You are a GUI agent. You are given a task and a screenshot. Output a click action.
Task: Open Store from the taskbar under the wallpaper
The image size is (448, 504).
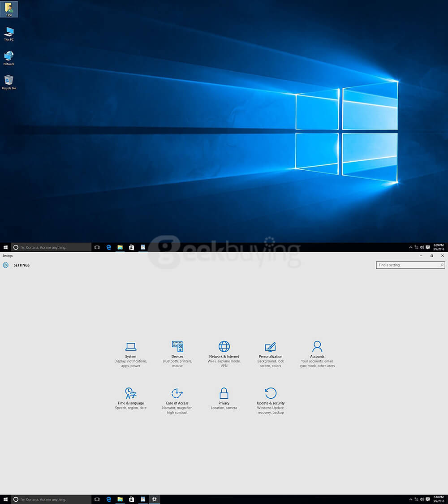point(131,247)
